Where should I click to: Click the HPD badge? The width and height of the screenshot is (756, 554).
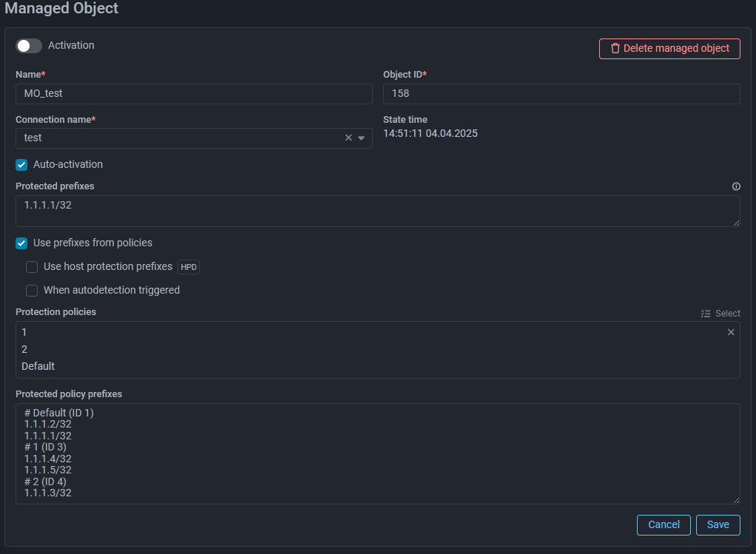[189, 267]
